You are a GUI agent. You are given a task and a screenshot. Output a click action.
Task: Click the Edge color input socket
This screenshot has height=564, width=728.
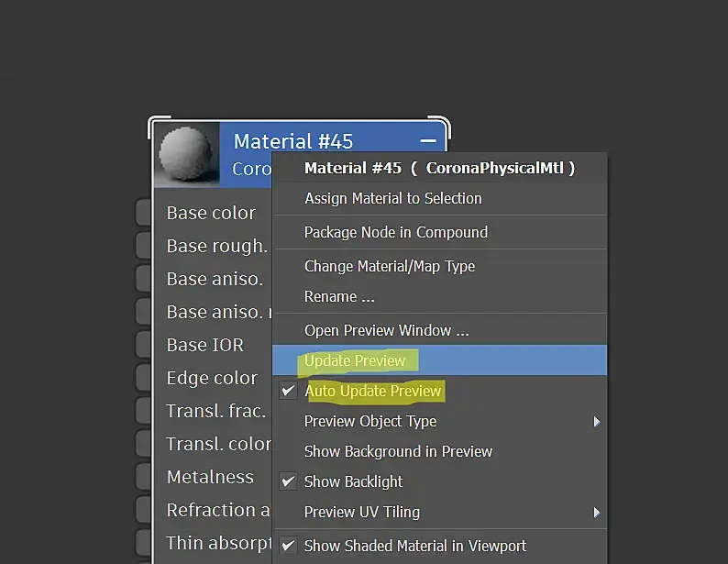[x=143, y=378]
